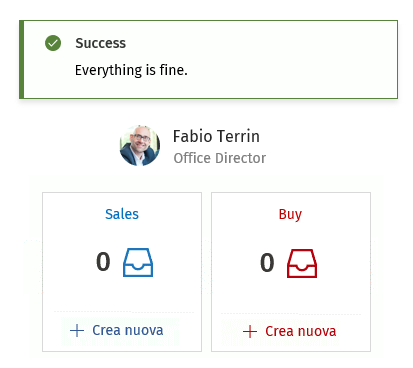Screen dimensions: 413x368
Task: Click the red Buy inbox tray icon
Action: click(x=302, y=263)
